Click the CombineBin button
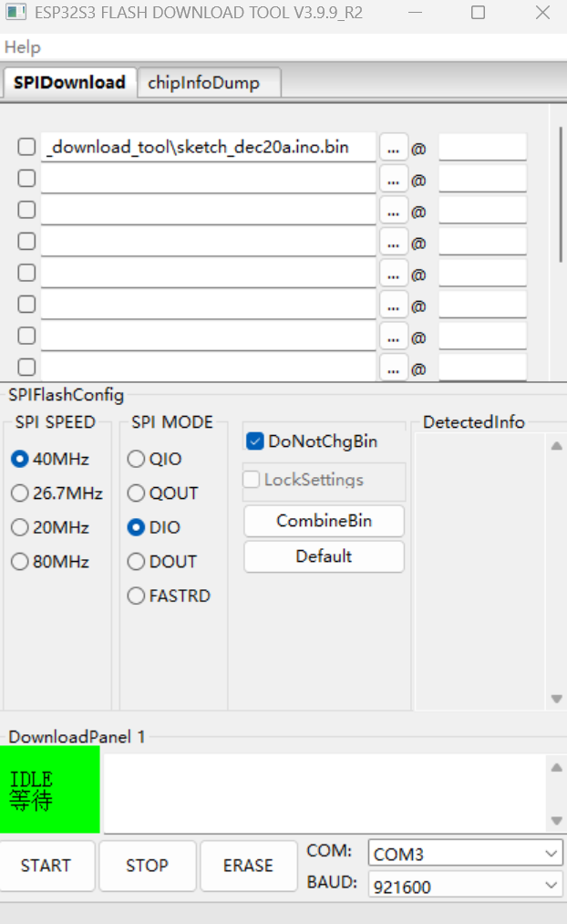The width and height of the screenshot is (567, 924). [324, 521]
